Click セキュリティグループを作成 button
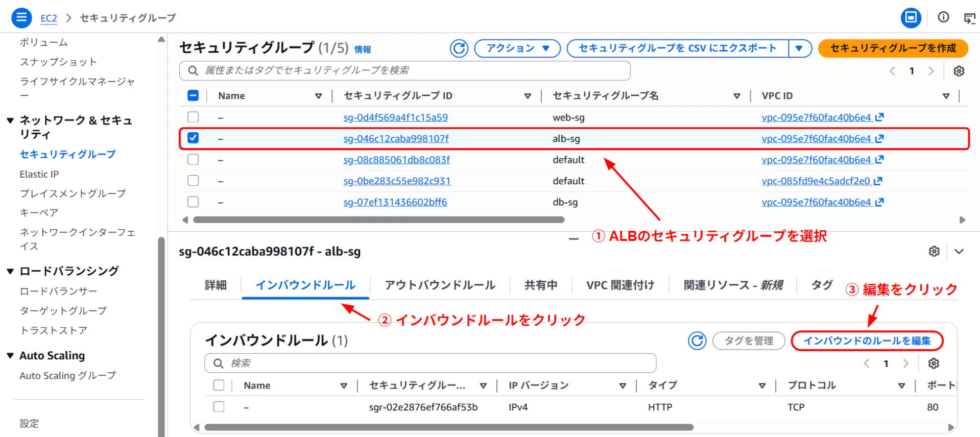The image size is (980, 437). [x=893, y=48]
